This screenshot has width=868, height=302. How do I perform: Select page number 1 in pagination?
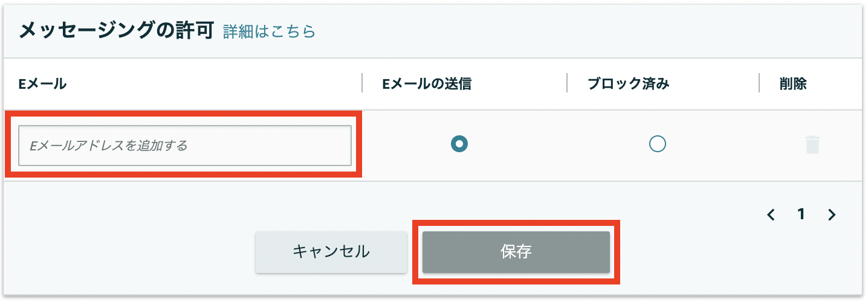[x=801, y=214]
